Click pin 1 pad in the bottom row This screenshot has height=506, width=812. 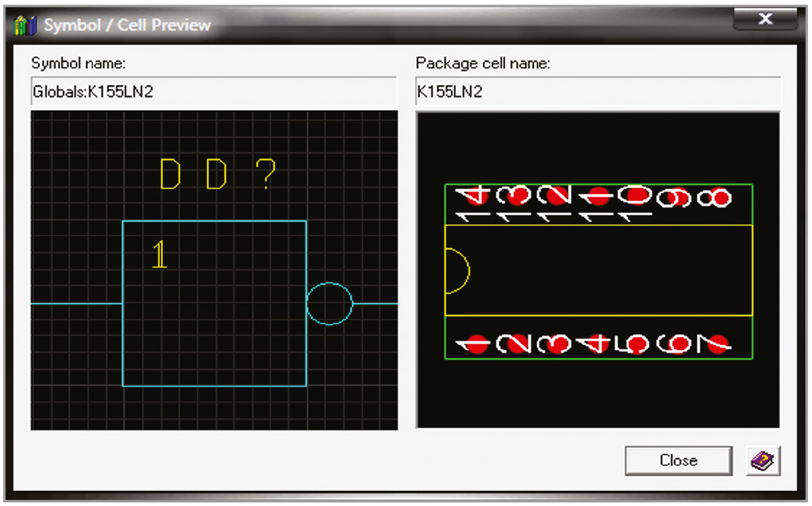[475, 344]
